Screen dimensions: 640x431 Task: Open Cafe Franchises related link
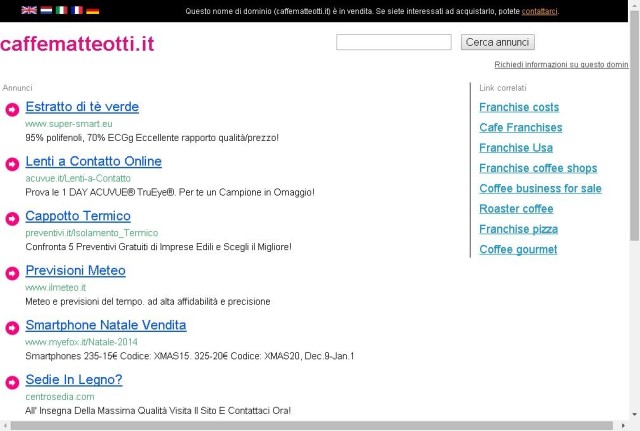click(521, 128)
